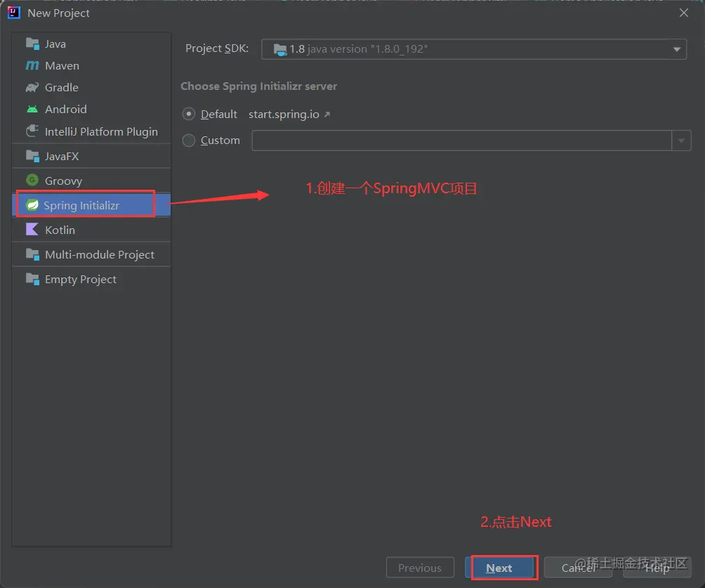The image size is (705, 588).
Task: Choose Gradle from the project types
Action: (x=91, y=87)
